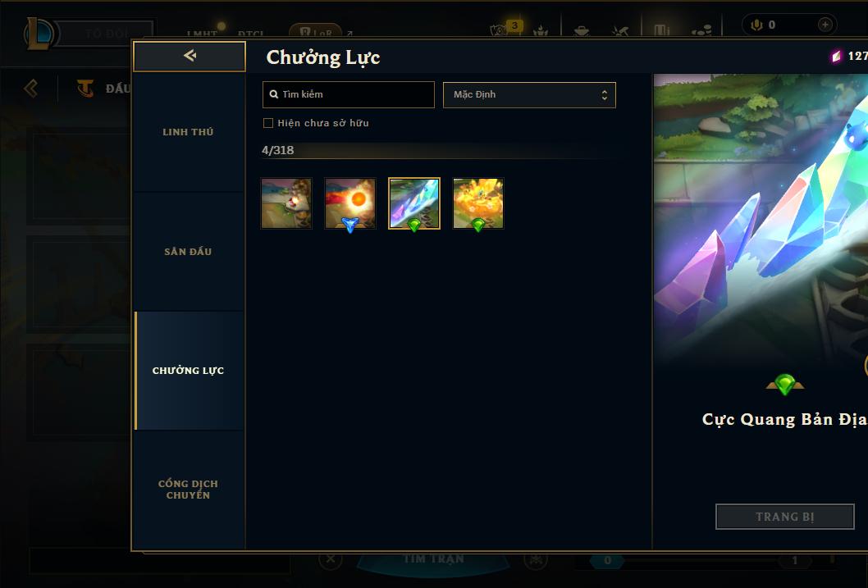Viewport: 868px width, 588px height.
Task: Click the Tìm kiếm search field
Action: pyautogui.click(x=348, y=94)
